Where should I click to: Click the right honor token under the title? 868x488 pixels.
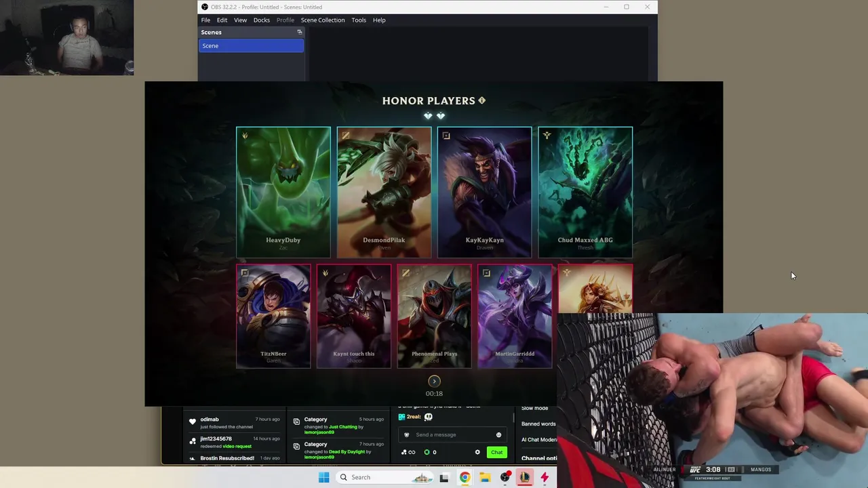click(441, 116)
